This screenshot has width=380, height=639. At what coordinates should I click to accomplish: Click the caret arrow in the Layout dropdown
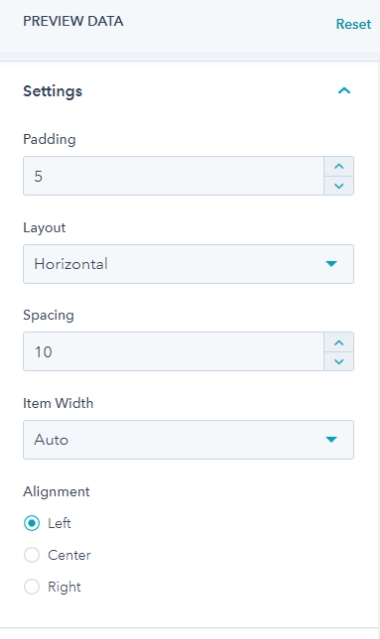pyautogui.click(x=331, y=264)
